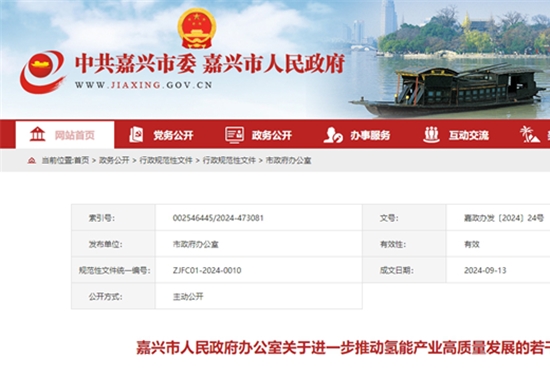Click the 成文日期 label cell

click(404, 270)
